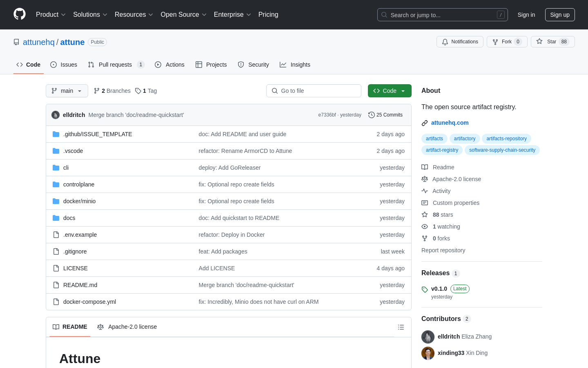Viewport: 588px width, 368px height.
Task: Click the Go to file search field
Action: click(x=314, y=91)
